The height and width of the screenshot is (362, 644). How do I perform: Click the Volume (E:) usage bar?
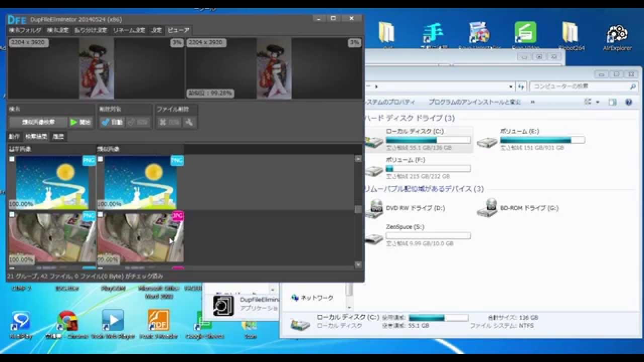pos(542,140)
